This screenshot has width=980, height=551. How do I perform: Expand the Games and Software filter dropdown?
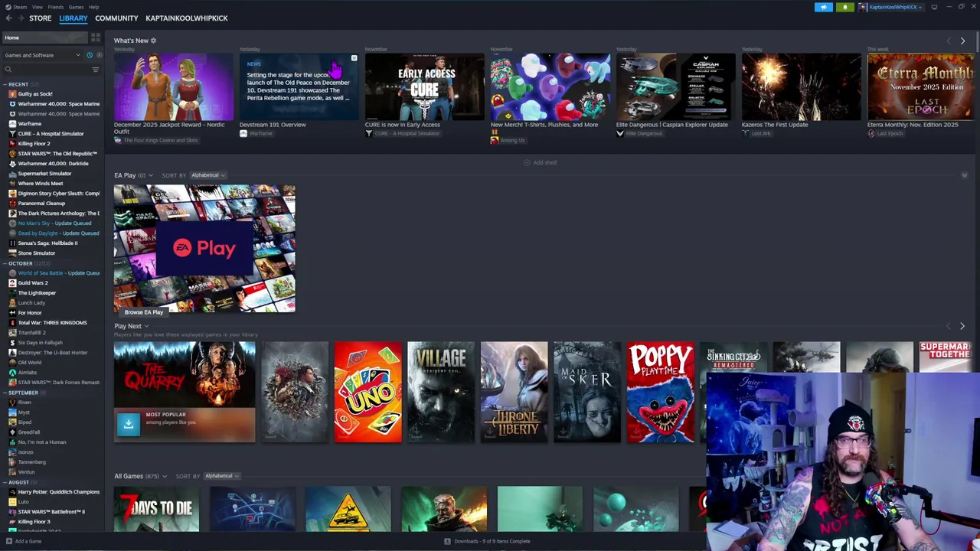pyautogui.click(x=42, y=55)
